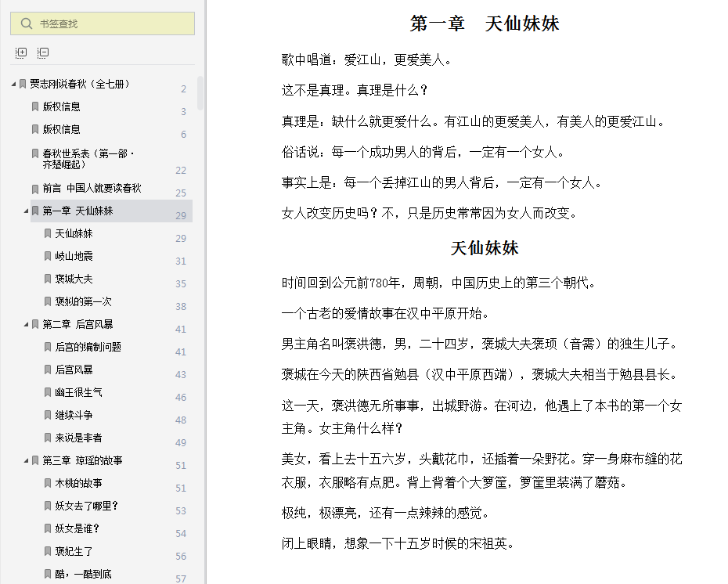Click the line 极纯，极漂亮，还有一点辣辣的感觉。

[385, 513]
